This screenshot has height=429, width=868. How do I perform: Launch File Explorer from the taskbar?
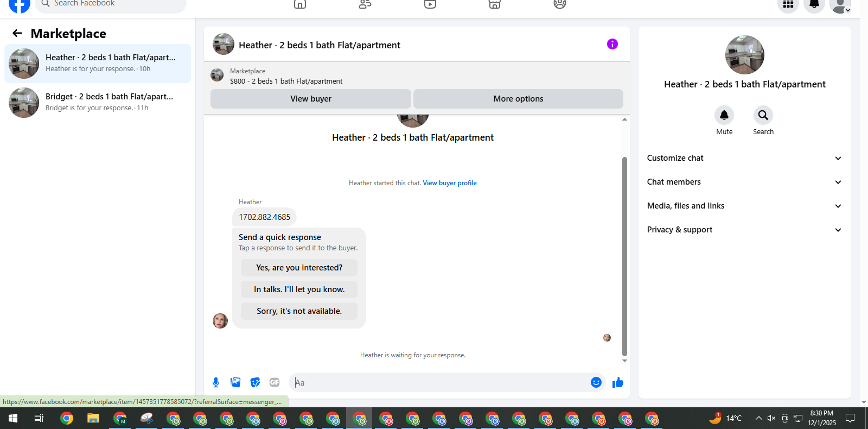(93, 418)
